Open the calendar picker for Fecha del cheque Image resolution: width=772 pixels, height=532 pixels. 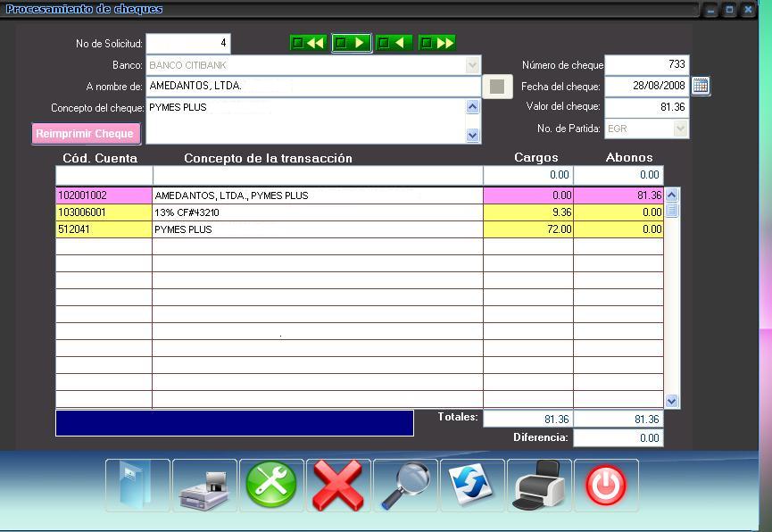701,86
